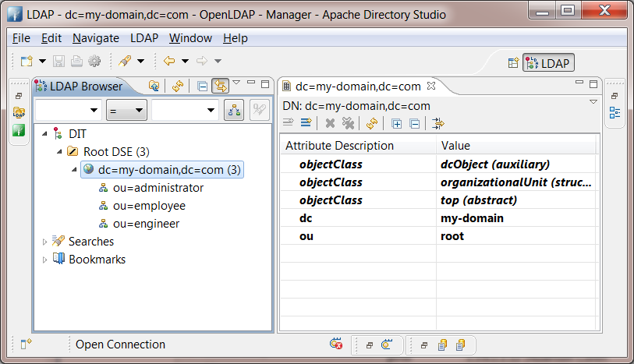This screenshot has width=634, height=364.
Task: Click the Outline icon in right bar
Action: 615,113
